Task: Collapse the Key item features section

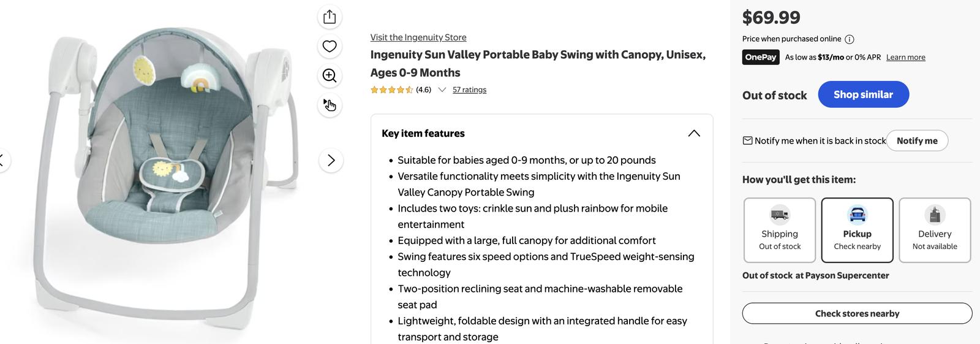Action: (x=694, y=133)
